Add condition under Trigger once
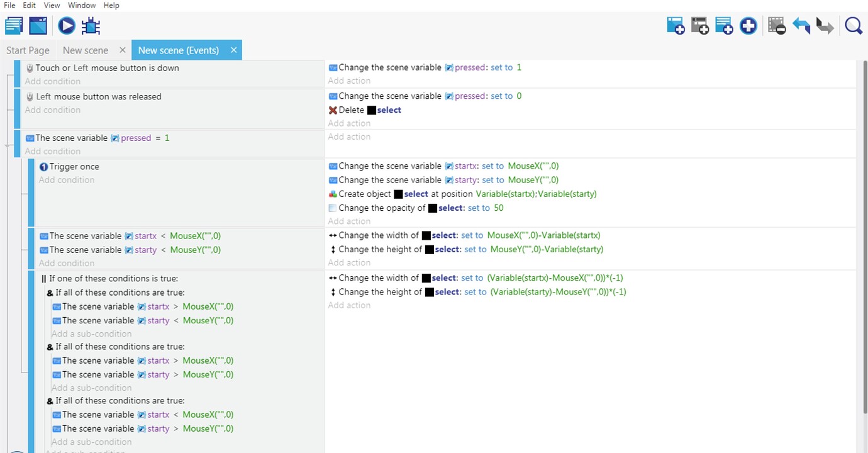 (67, 180)
